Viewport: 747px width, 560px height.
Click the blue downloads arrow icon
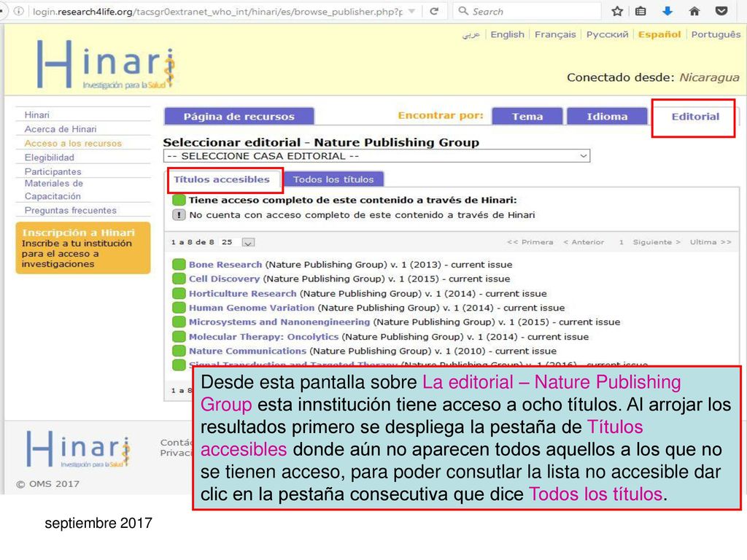coord(667,11)
